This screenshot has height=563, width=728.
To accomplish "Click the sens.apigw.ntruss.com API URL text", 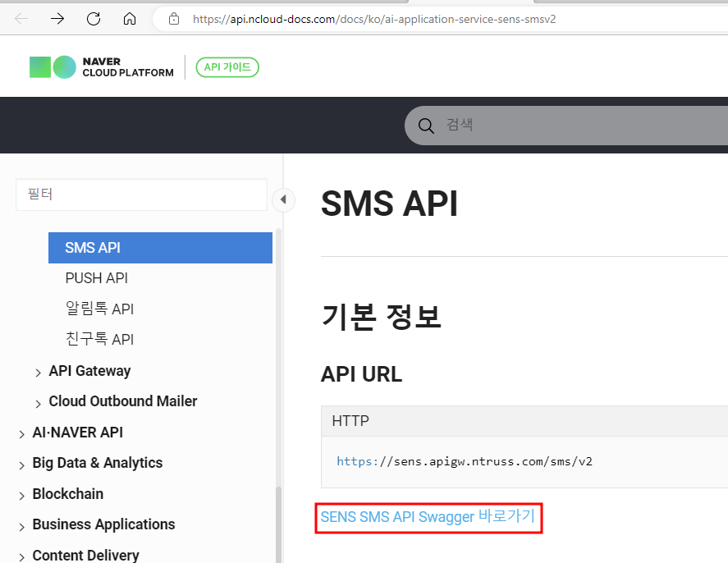I will click(465, 461).
